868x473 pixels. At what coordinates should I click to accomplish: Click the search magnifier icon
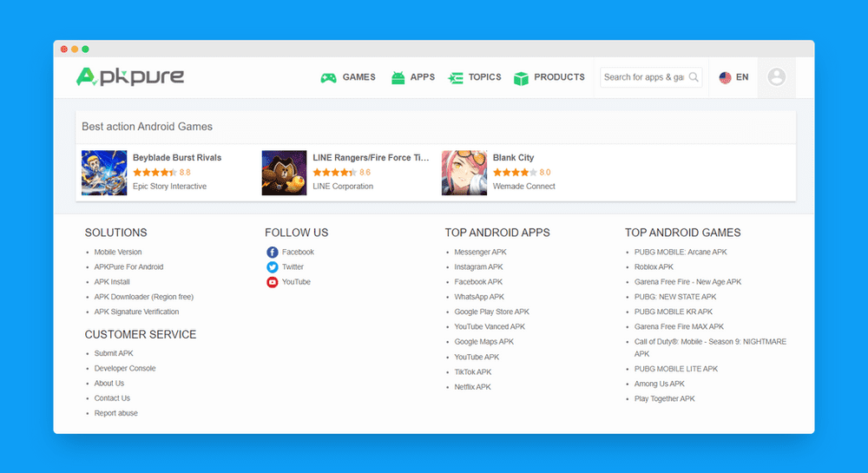pos(694,77)
